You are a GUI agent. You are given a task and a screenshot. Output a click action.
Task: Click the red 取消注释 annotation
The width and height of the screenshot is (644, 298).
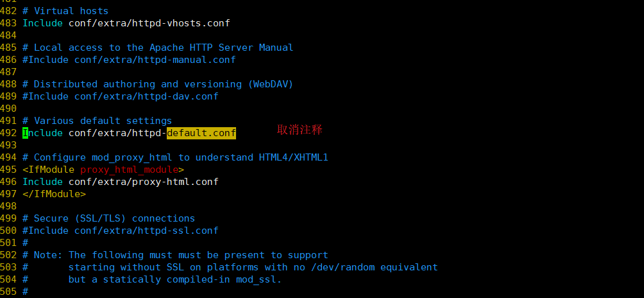coord(300,130)
